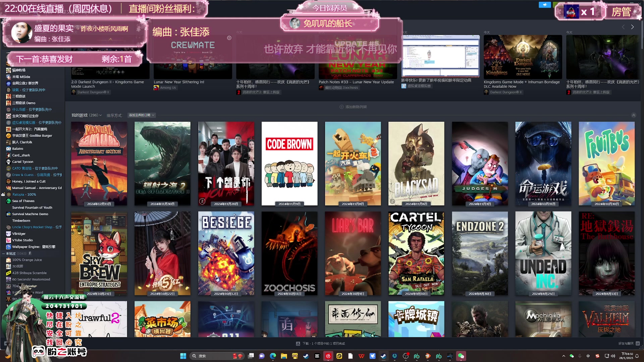
Task: Select Wallpaper Engine icon in the game list
Action: click(x=9, y=247)
